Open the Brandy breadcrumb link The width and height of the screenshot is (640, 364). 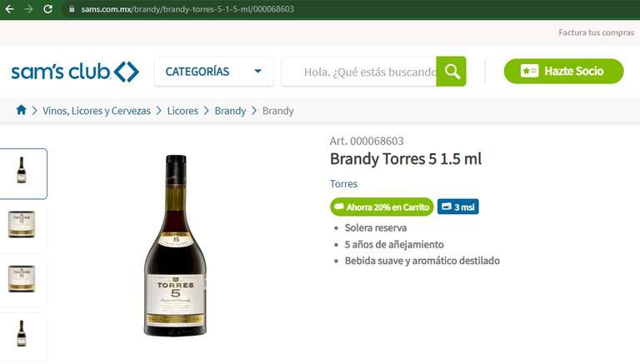pyautogui.click(x=230, y=111)
